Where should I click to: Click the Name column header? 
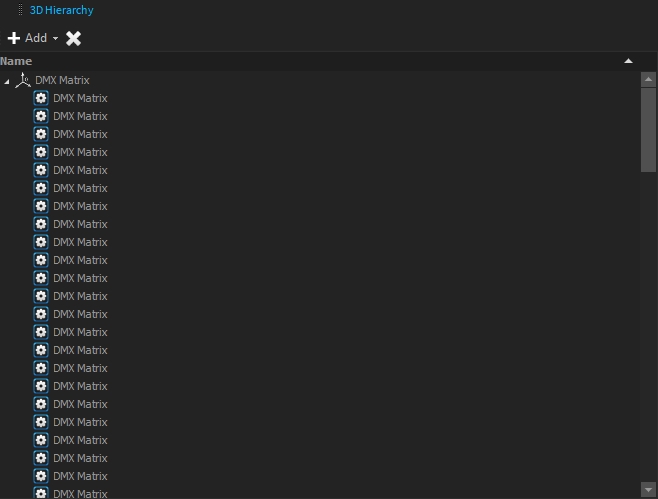[x=17, y=61]
